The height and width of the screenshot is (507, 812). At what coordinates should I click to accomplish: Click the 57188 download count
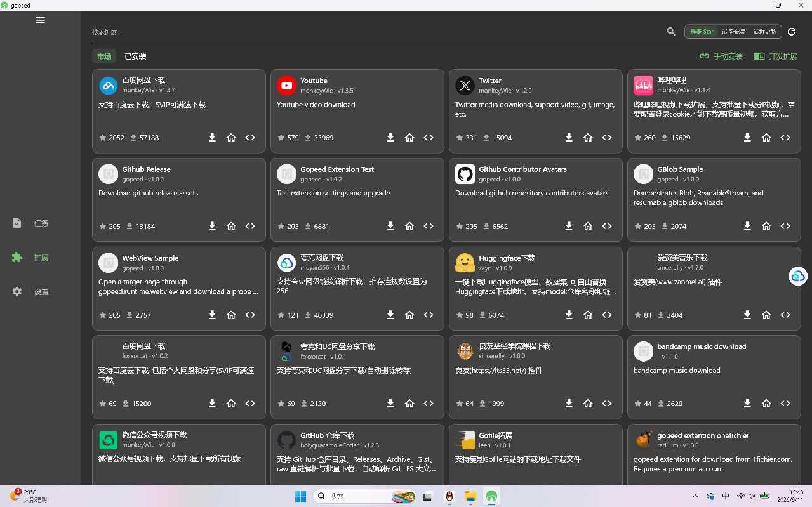point(149,138)
